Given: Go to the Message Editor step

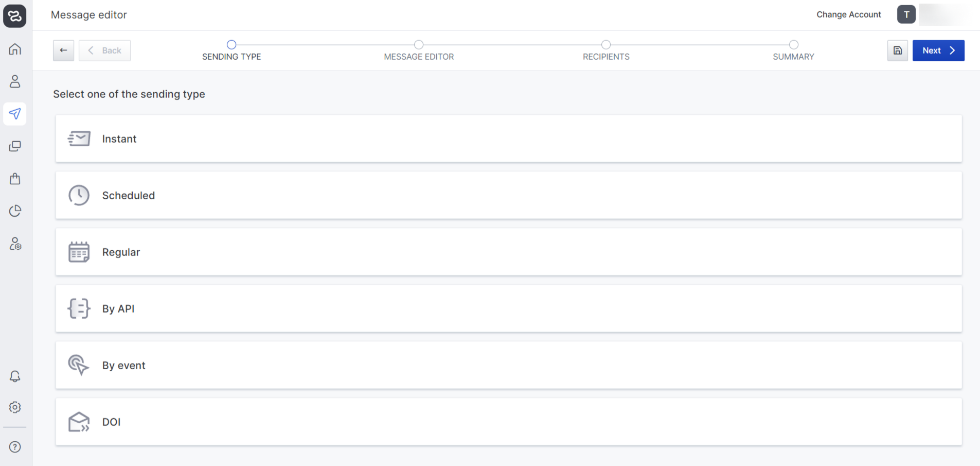Looking at the screenshot, I should click(419, 50).
